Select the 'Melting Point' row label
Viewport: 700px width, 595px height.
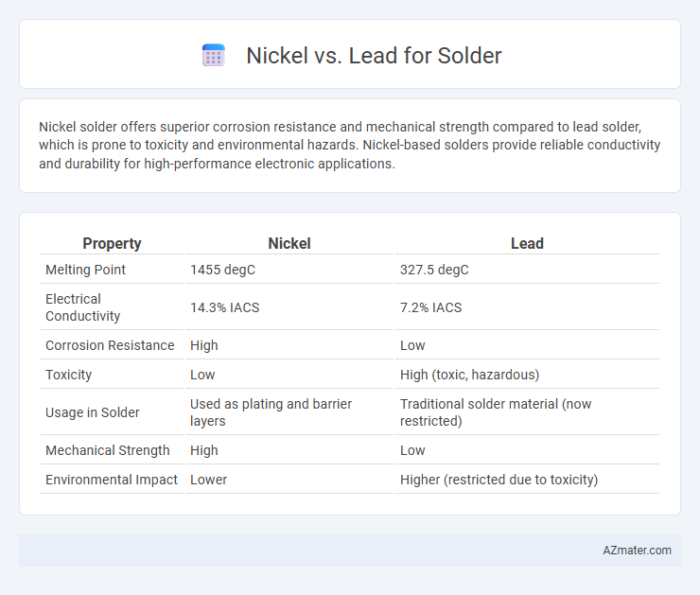(85, 270)
